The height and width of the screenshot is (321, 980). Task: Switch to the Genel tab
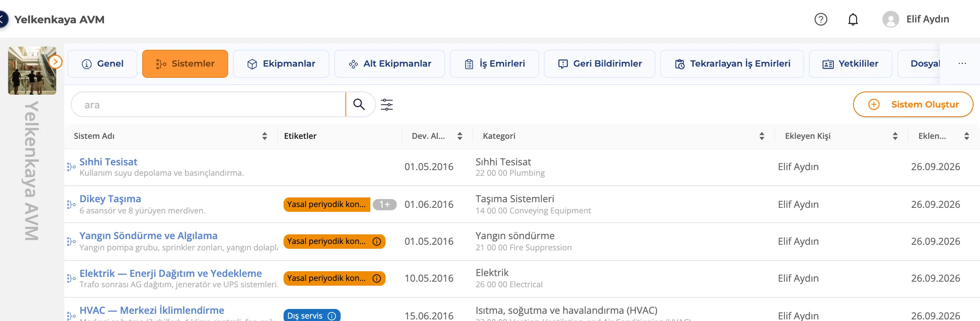tap(102, 64)
